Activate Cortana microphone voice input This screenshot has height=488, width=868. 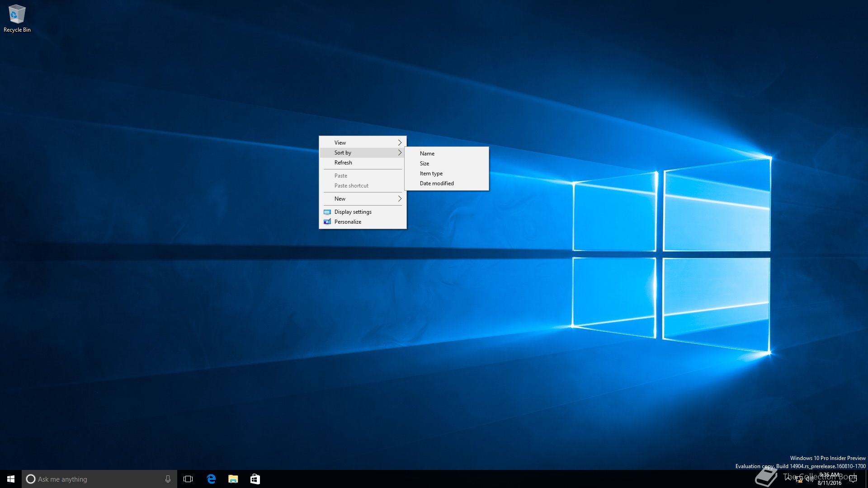click(x=168, y=479)
